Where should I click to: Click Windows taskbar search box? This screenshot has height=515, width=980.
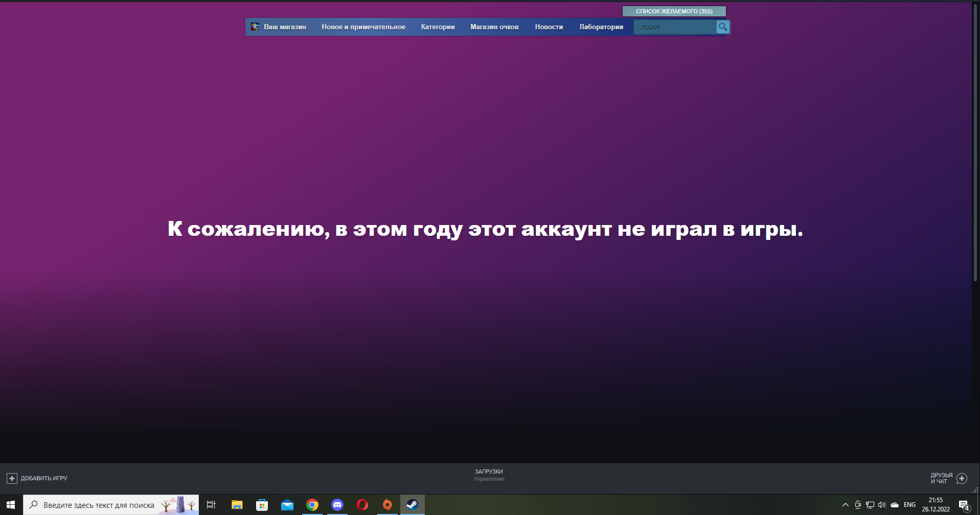click(x=111, y=505)
